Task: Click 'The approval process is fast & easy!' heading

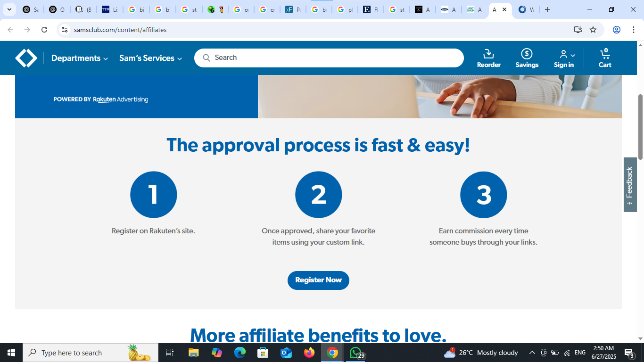Action: [x=318, y=145]
